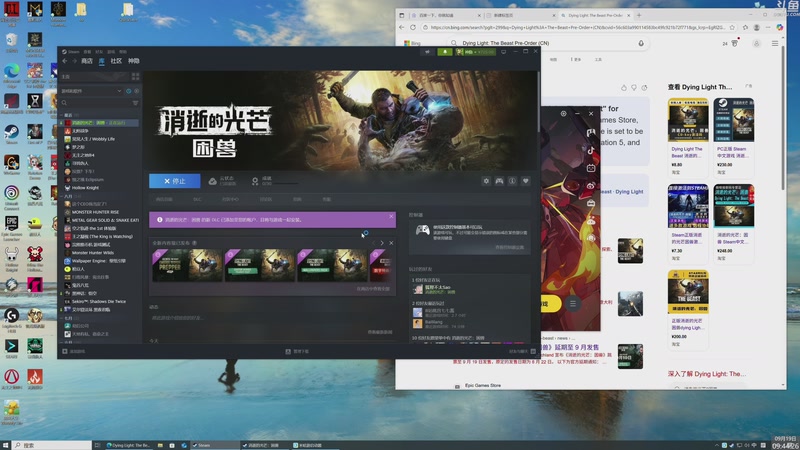Switch to first browser tab
800x450 pixels.
pos(446,15)
